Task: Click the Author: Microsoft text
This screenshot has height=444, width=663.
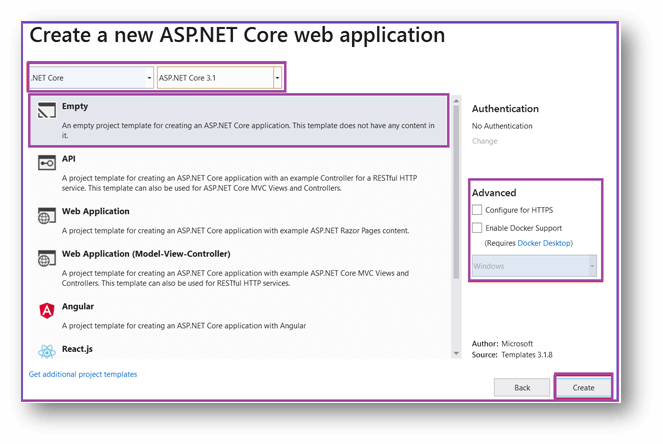Action: (502, 344)
